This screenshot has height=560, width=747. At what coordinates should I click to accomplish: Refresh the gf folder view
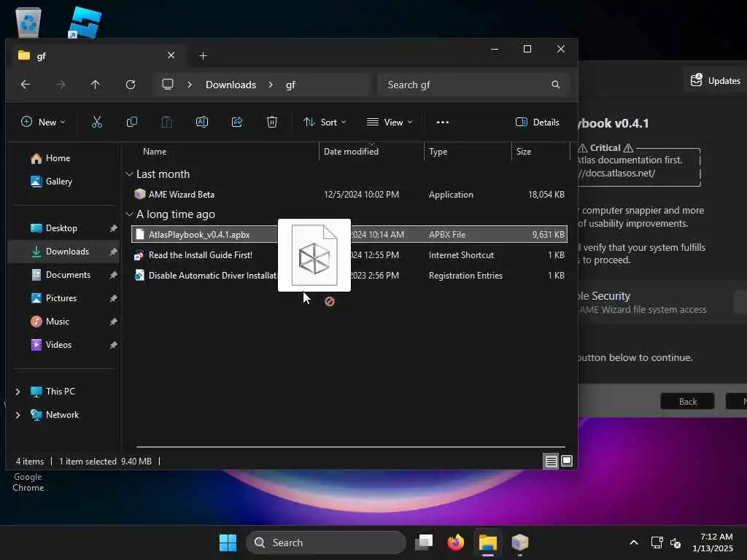131,85
